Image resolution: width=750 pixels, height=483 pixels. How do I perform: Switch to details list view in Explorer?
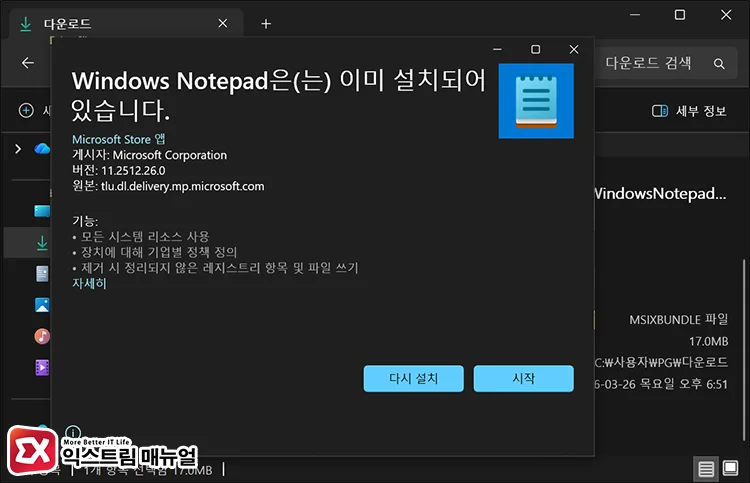[x=706, y=469]
